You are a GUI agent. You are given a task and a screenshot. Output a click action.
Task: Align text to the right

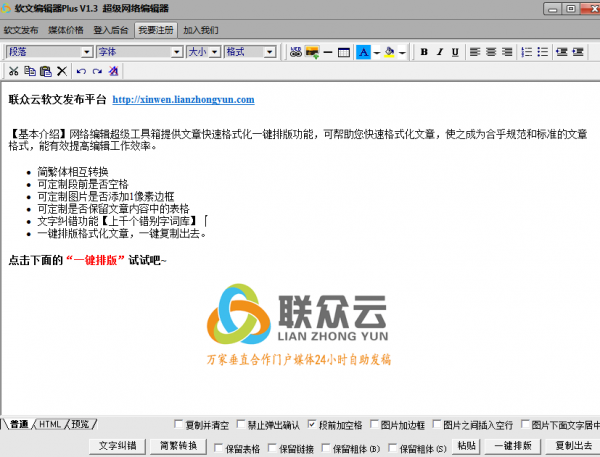[x=507, y=52]
